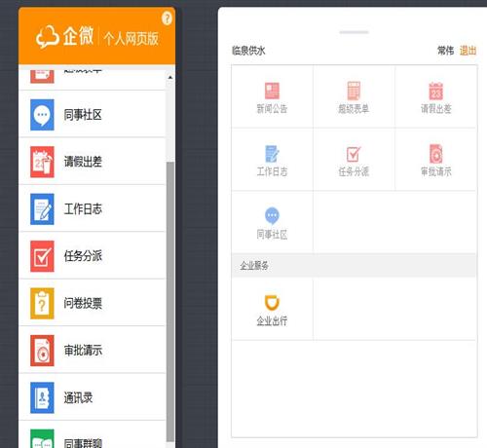Click the help question mark icon
Viewport: 487px width, 448px height.
(167, 19)
